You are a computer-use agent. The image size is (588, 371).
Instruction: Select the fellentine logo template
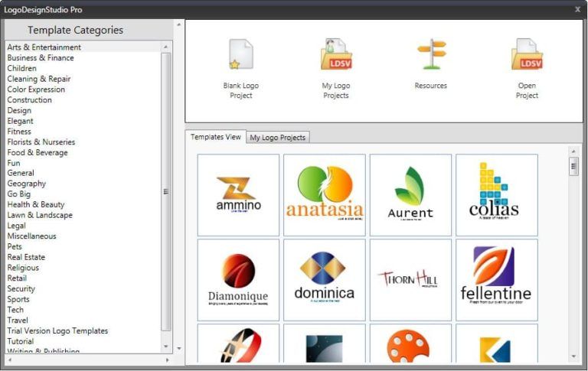pos(497,280)
